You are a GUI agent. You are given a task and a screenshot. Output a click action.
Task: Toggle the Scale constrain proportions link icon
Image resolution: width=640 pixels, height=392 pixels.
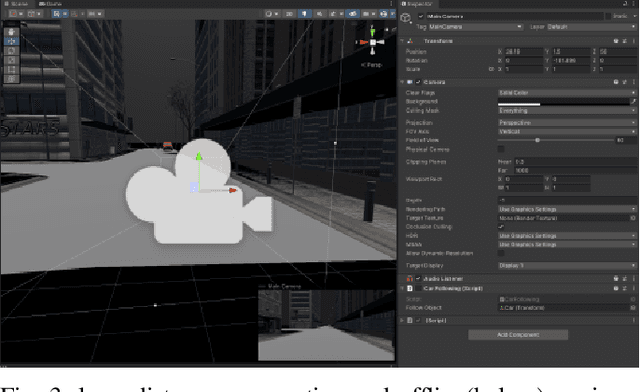(x=491, y=69)
